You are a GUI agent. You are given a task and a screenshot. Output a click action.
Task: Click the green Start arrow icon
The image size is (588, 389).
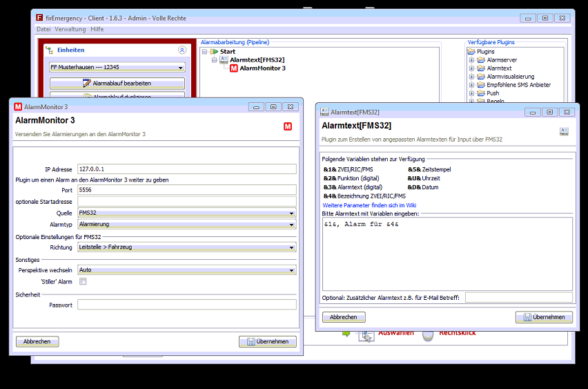pos(214,52)
